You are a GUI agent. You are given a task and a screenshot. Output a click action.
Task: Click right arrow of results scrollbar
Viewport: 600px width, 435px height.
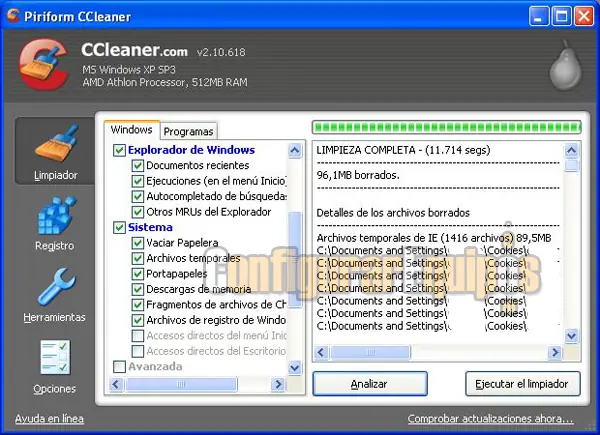click(x=554, y=352)
